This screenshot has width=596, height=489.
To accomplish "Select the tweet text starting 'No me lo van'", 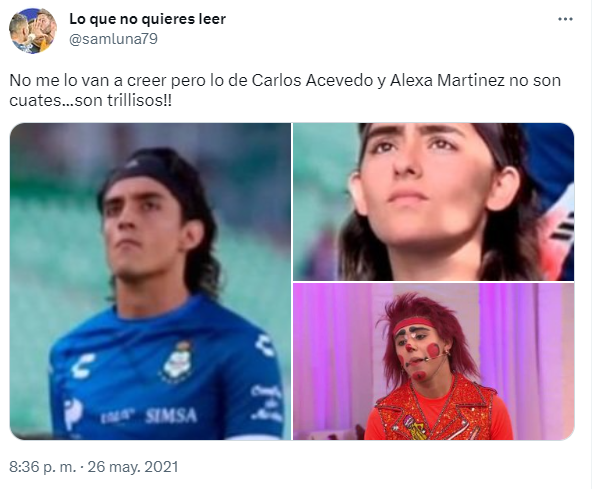I will 285,90.
